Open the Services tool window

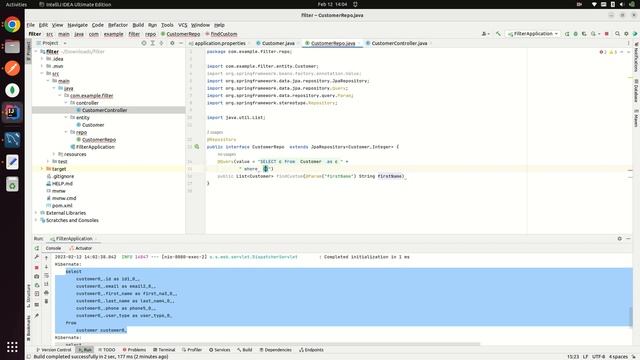220,350
